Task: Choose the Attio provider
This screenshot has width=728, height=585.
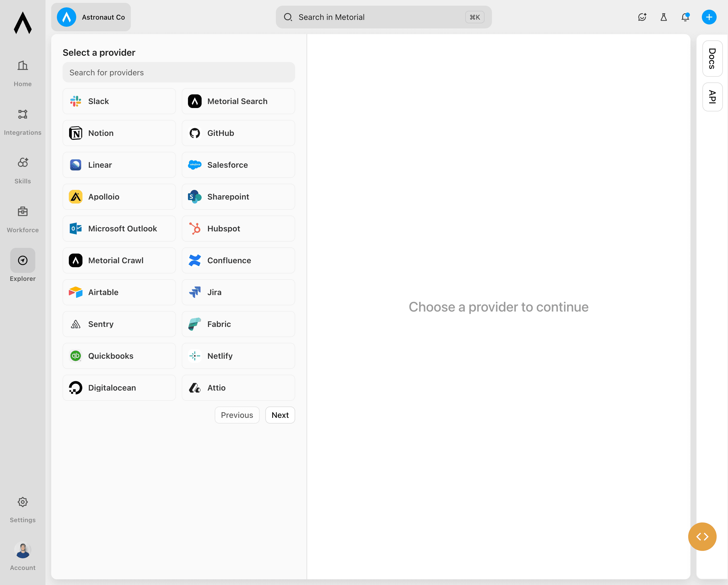Action: 238,387
